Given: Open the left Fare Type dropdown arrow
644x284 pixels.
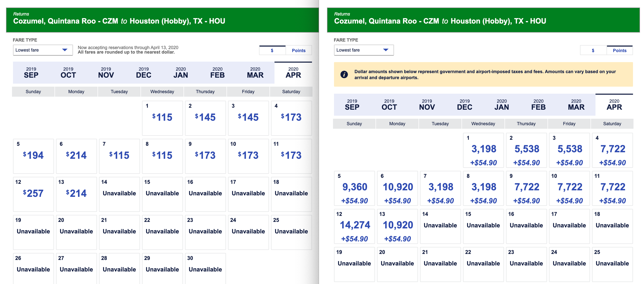Looking at the screenshot, I should (65, 50).
